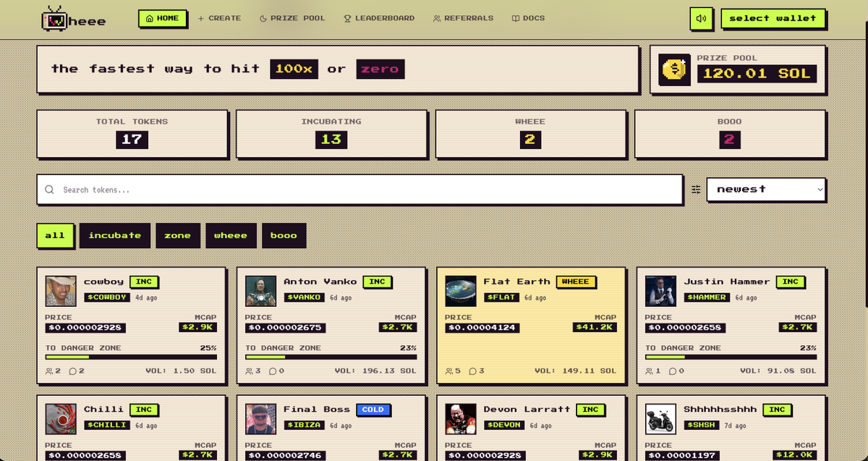Click the Justin Hammer token avatar
The height and width of the screenshot is (461, 868).
click(x=660, y=291)
